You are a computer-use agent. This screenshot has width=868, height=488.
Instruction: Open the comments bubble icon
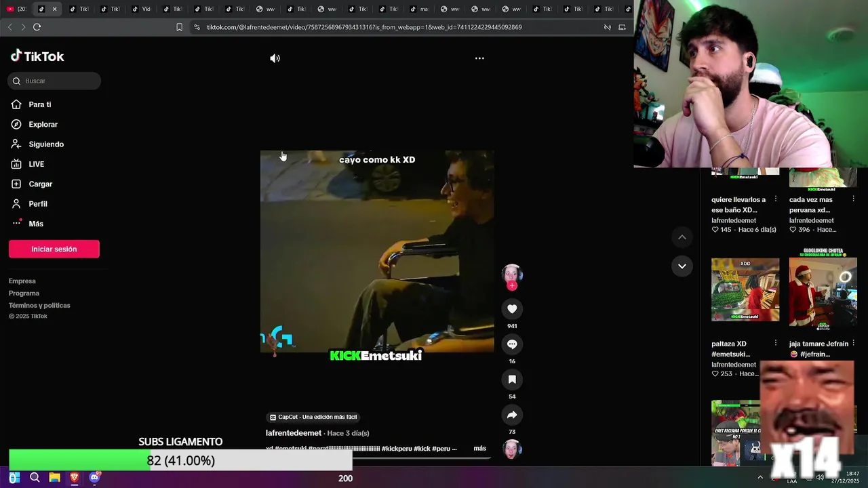512,344
